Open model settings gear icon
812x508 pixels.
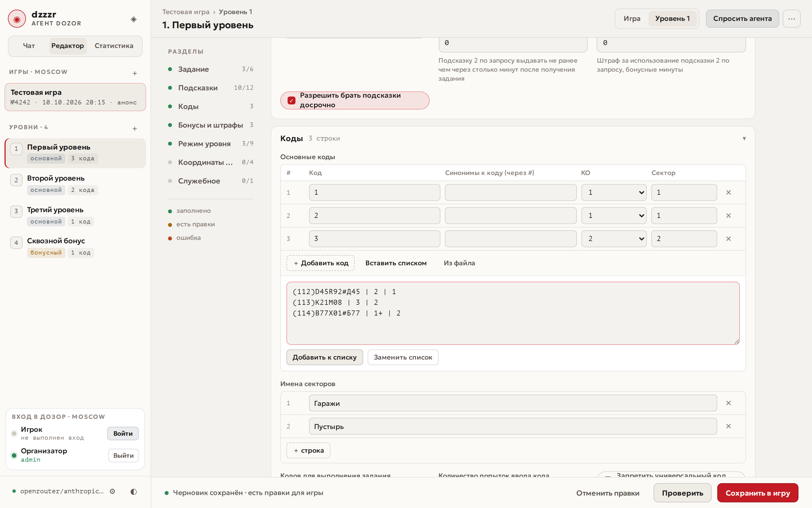point(112,491)
